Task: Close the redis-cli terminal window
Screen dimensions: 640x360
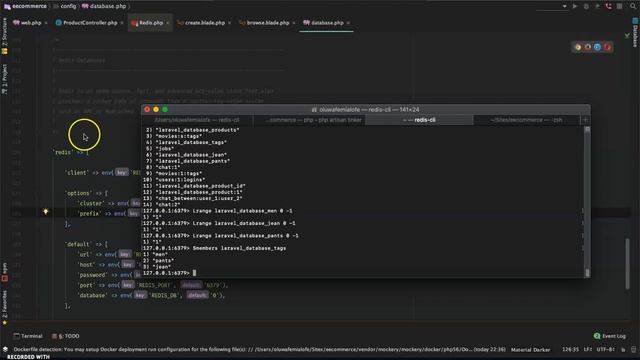Action: 147,109
